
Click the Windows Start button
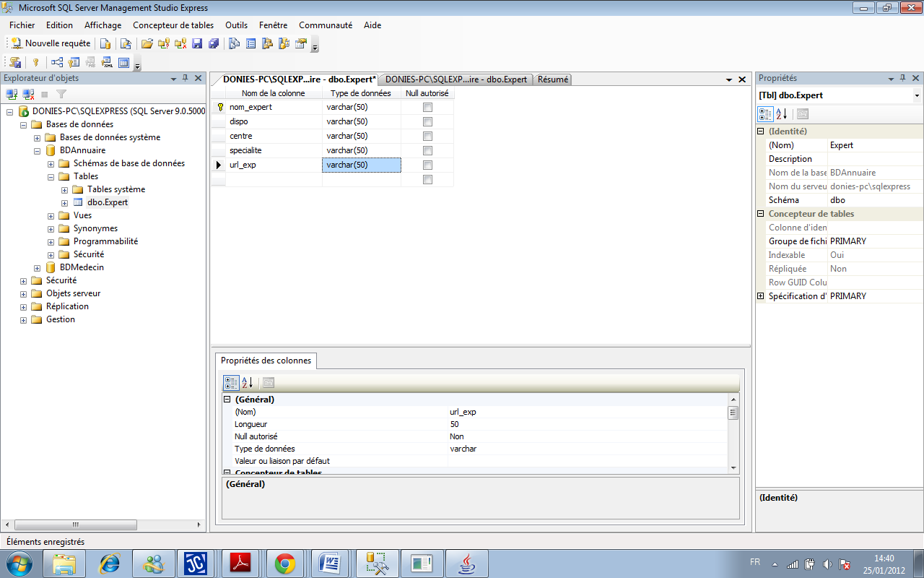(x=19, y=564)
